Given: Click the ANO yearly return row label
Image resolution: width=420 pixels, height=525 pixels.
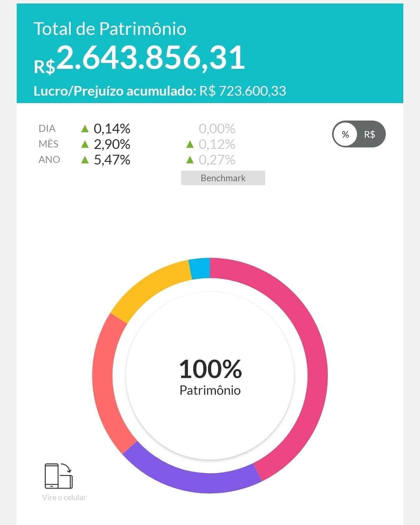Looking at the screenshot, I should tap(49, 159).
